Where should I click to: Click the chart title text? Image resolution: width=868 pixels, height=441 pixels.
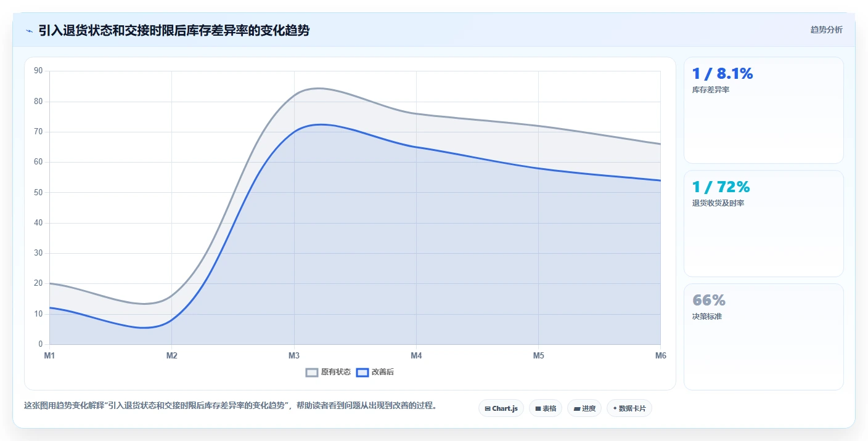(174, 31)
